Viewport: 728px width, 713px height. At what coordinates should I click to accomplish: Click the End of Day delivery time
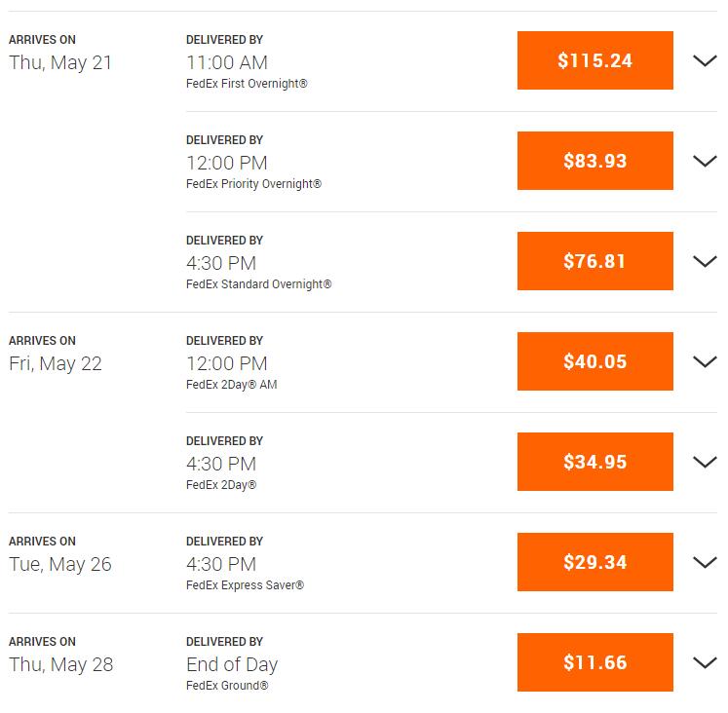[232, 664]
